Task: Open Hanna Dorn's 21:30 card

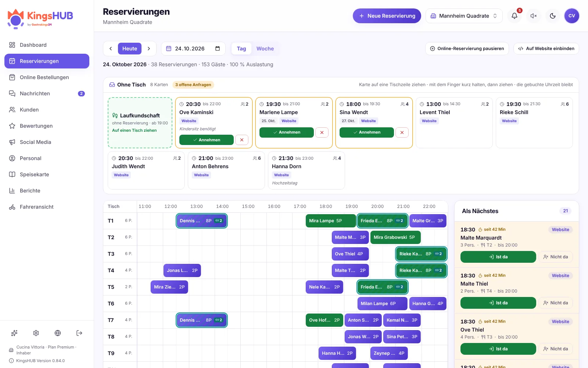Action: [306, 170]
